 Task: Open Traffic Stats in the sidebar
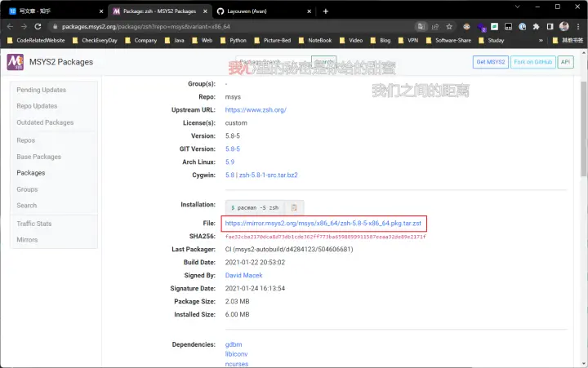click(x=34, y=224)
